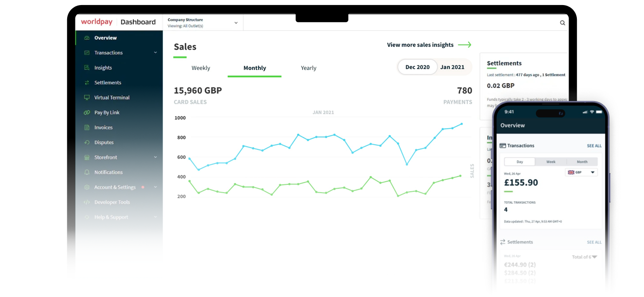
Task: Click the Virtual Terminal monitor icon
Action: coord(86,97)
